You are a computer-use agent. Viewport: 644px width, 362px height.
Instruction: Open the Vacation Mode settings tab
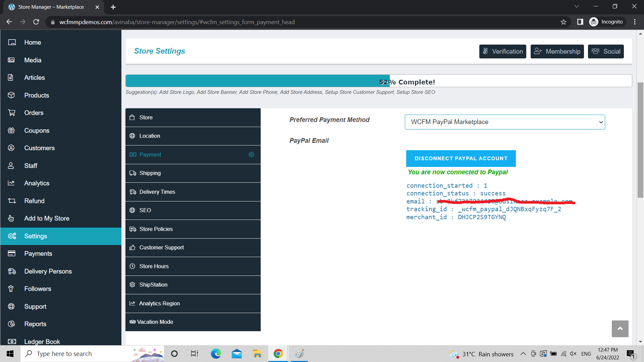click(x=155, y=322)
